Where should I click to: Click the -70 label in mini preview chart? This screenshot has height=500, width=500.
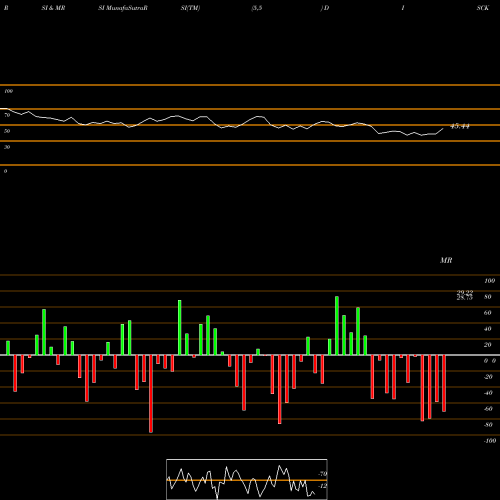pyautogui.click(x=322, y=474)
